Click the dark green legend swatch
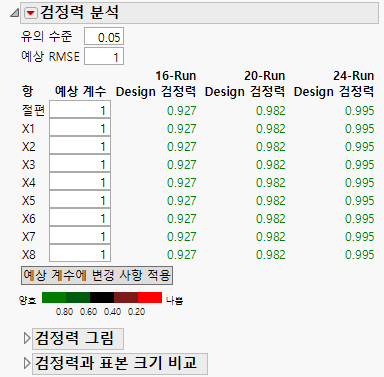Viewport: 384px width, 377px height. pyautogui.click(x=78, y=298)
